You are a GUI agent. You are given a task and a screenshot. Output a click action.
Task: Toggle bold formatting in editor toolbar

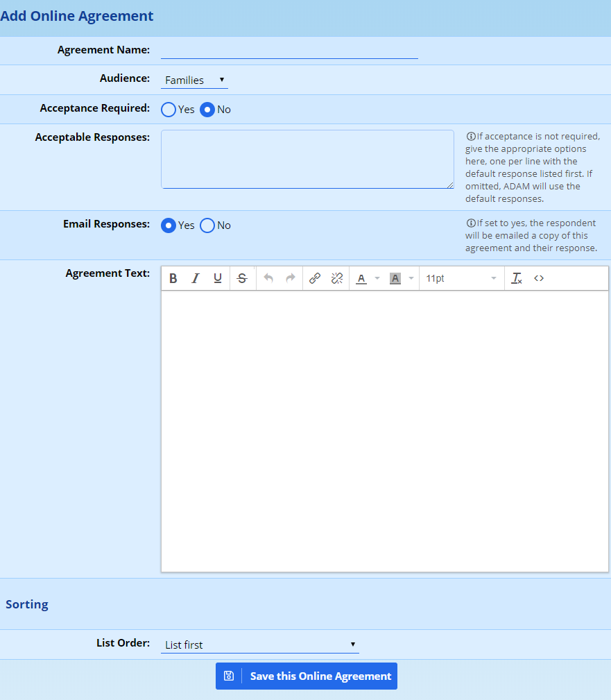coord(173,278)
